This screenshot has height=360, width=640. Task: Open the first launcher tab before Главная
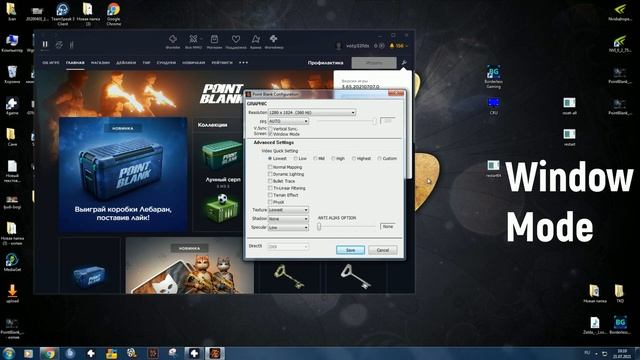51,63
